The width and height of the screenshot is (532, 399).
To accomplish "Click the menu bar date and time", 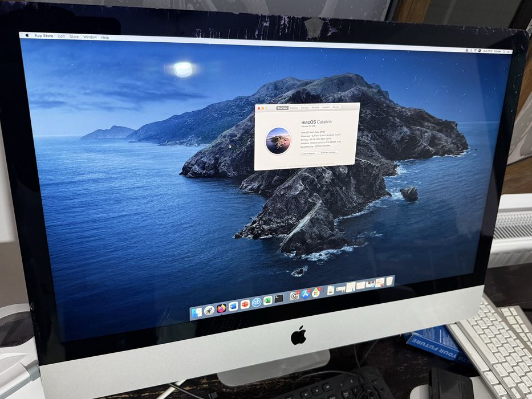I will click(488, 51).
